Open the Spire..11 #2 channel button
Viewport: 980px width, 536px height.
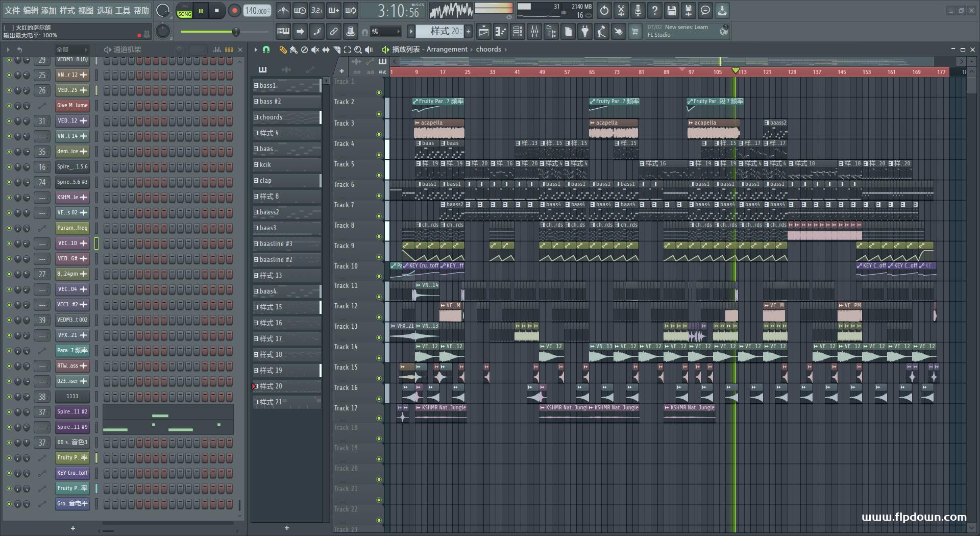72,412
